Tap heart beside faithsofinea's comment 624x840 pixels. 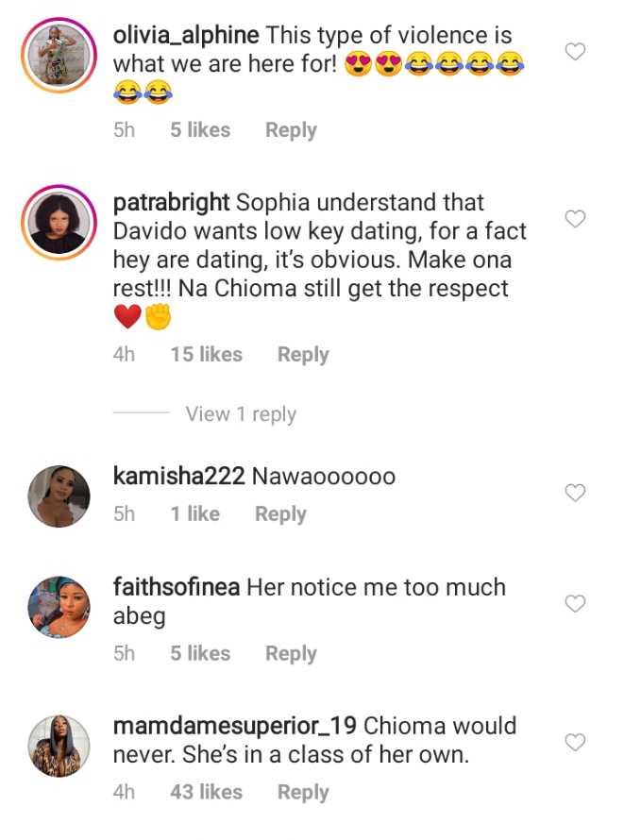pyautogui.click(x=575, y=602)
